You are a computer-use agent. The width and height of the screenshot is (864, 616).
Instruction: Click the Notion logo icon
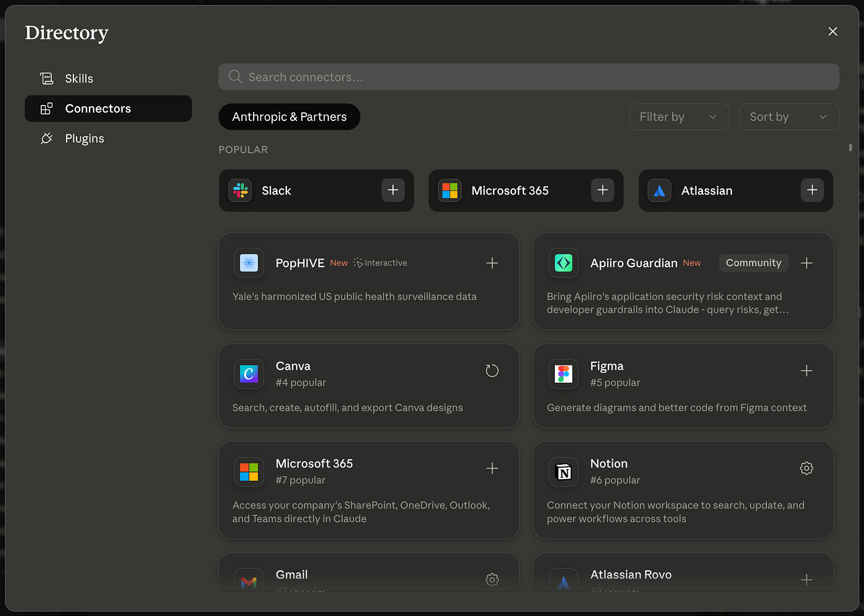coord(563,472)
